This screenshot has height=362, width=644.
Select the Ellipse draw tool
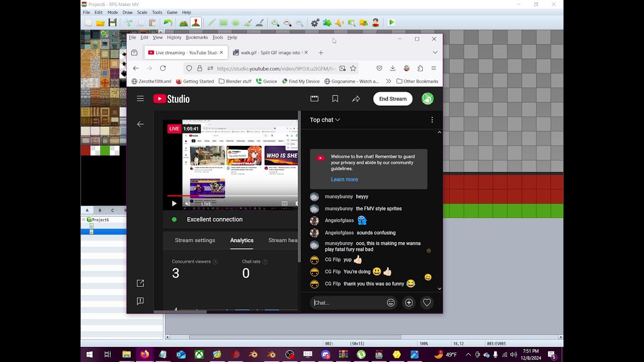[235, 23]
